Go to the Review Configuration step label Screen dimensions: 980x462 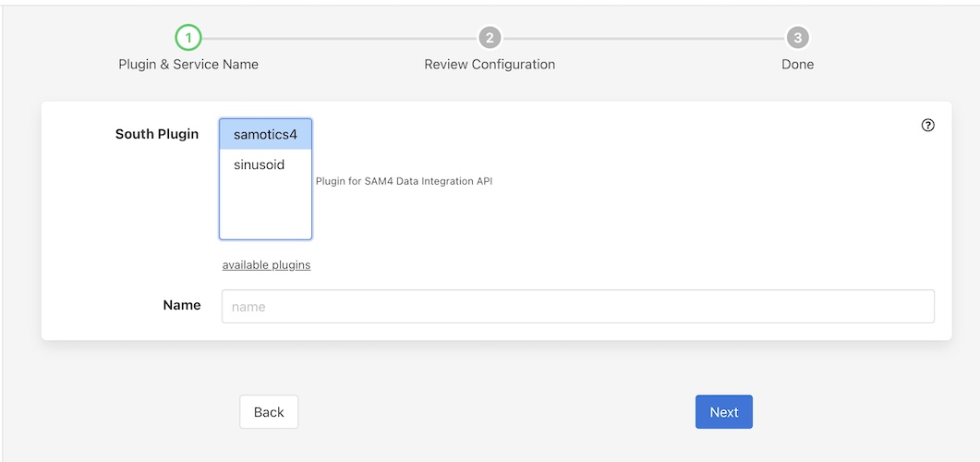pos(490,65)
